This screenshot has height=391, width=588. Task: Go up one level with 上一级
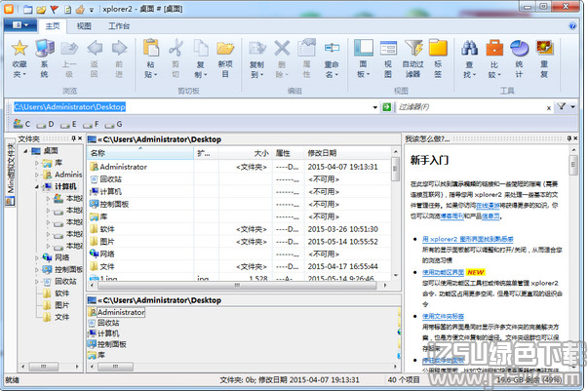click(69, 48)
